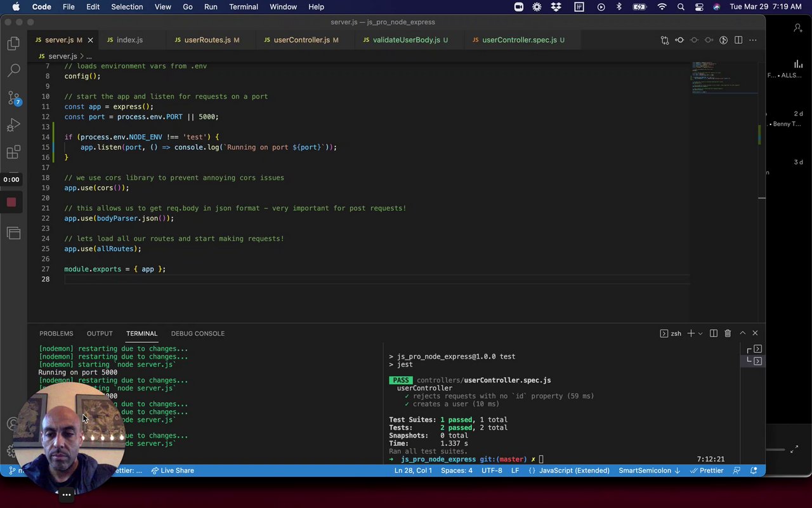The height and width of the screenshot is (508, 812).
Task: Open the Extensions view
Action: 13,152
